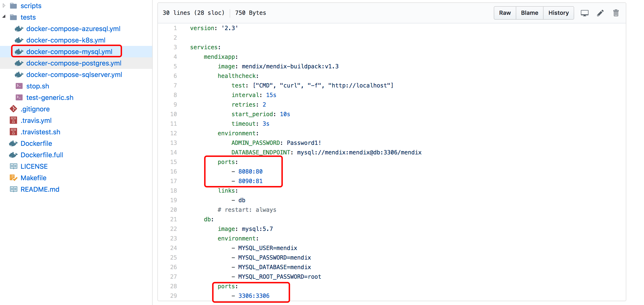Click Travis icon beside .travis.yml
The width and height of the screenshot is (644, 305).
tap(13, 120)
